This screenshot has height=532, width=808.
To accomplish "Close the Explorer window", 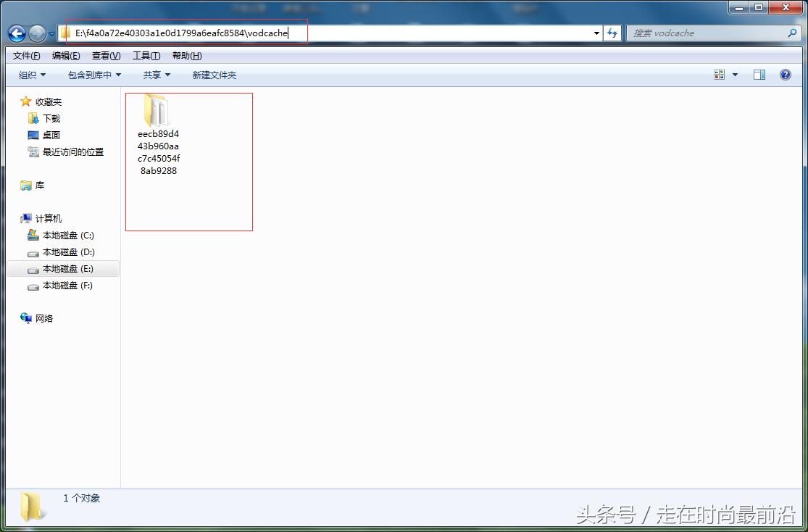I will point(786,7).
